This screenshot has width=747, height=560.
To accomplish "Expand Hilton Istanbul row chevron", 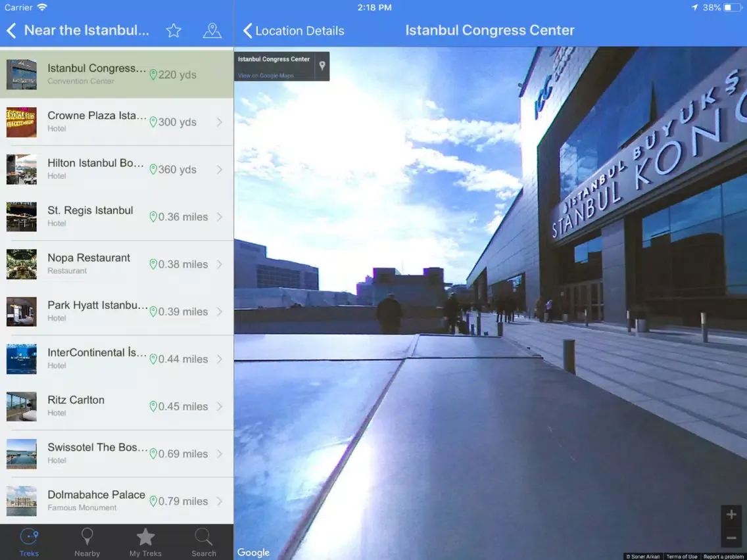I will [x=220, y=170].
